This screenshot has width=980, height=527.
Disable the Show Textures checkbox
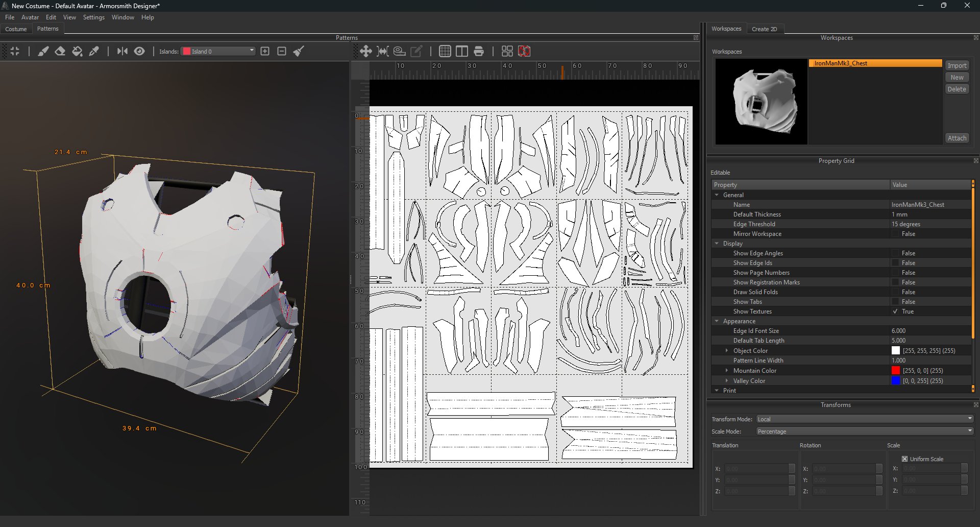pos(895,312)
